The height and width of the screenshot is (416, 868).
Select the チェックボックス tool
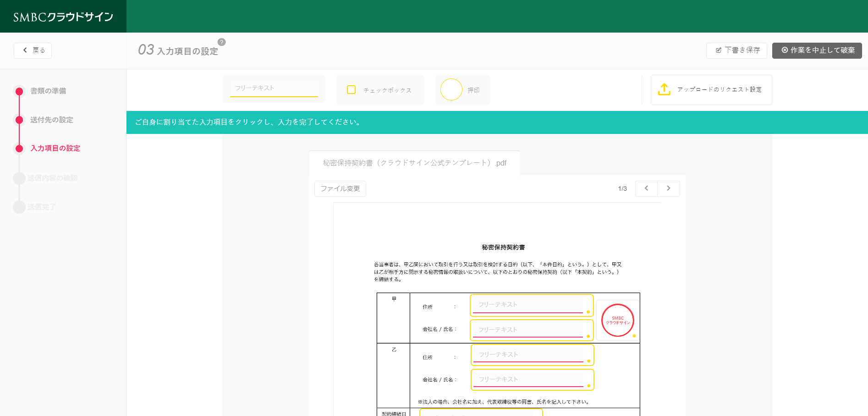coord(380,90)
